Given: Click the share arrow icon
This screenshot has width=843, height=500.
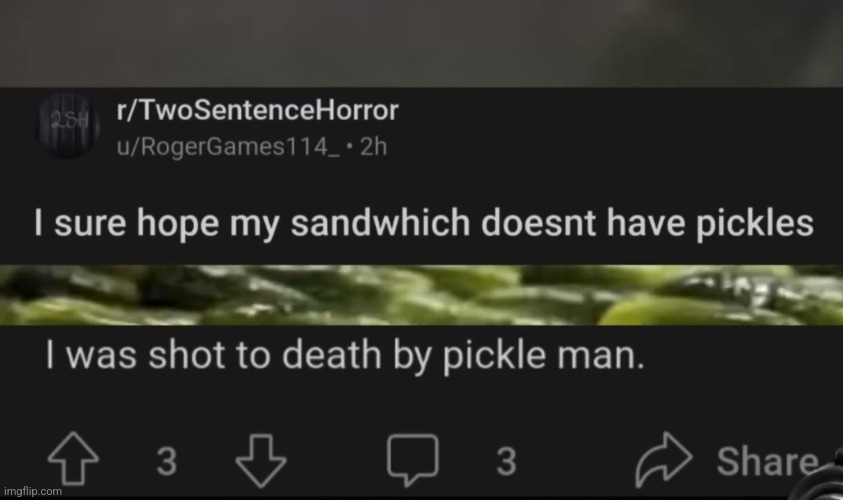Looking at the screenshot, I should tap(663, 459).
